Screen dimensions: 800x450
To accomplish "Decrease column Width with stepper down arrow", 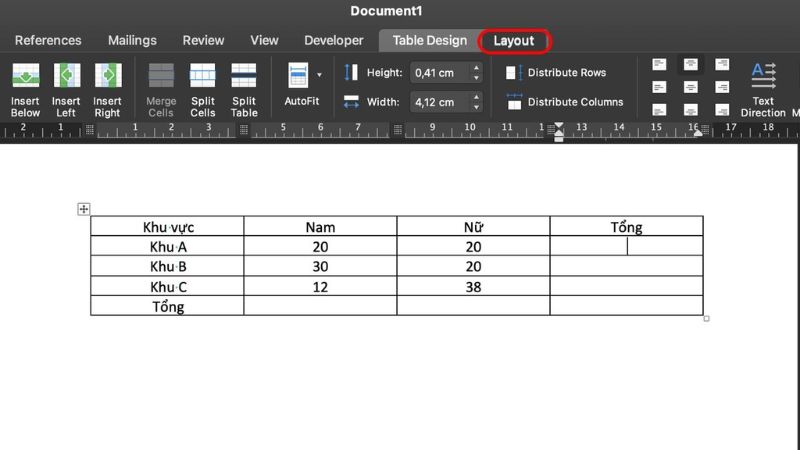I will (476, 107).
